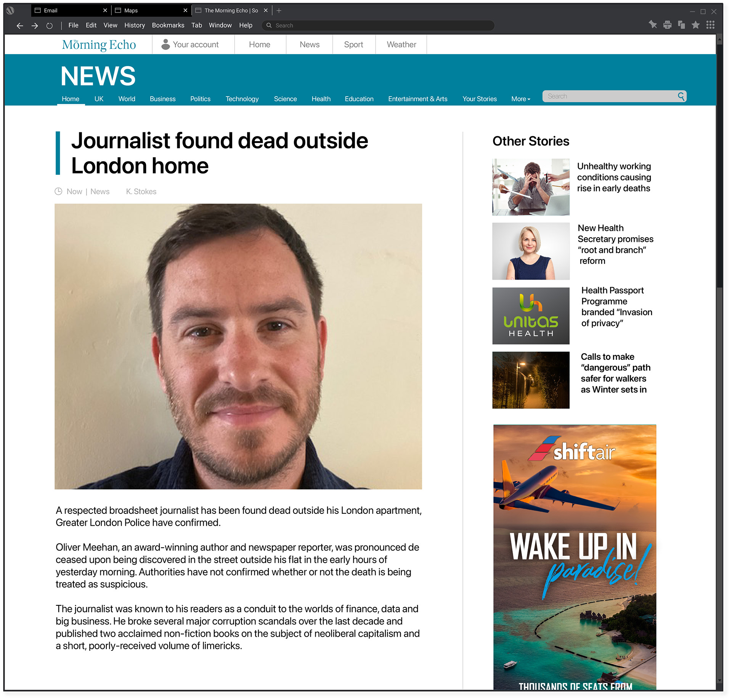The width and height of the screenshot is (732, 700).
Task: Switch to the Maps tab
Action: coord(151,10)
